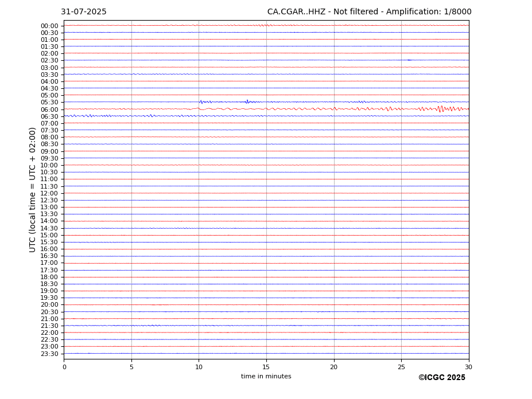Click the title CA.CGAR..HHZ Not filtered Amplification

pos(369,12)
